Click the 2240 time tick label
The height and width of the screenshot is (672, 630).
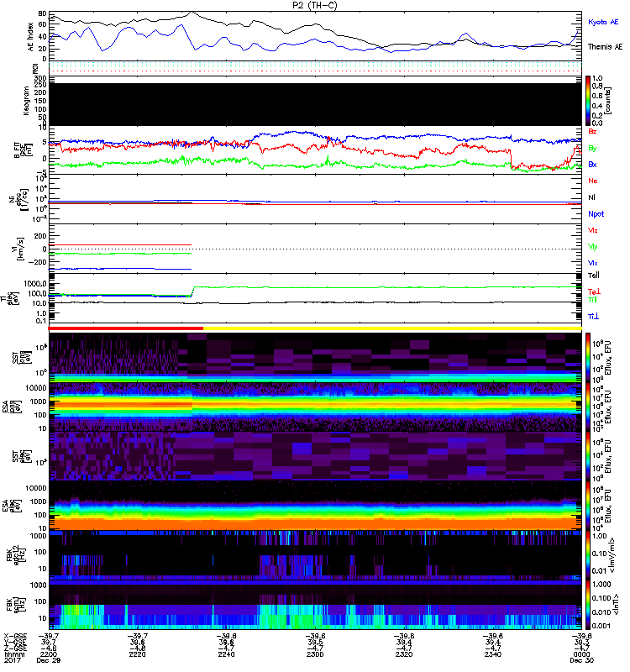[226, 654]
